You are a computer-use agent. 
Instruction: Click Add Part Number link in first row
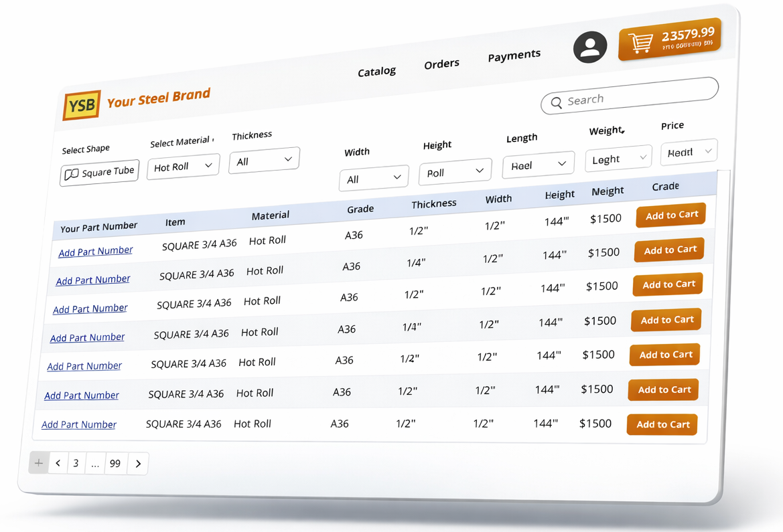click(x=95, y=252)
